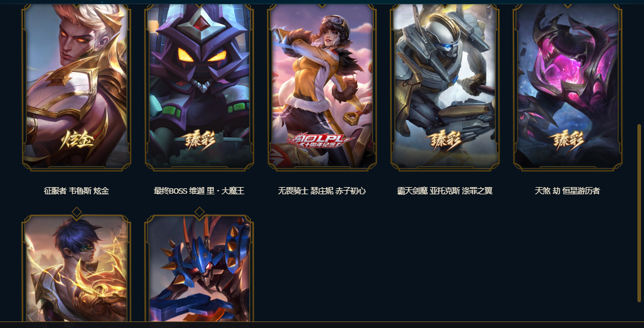Screen dimensions: 644x328
Task: Click the 臻彩 badge on Veigar card
Action: point(199,140)
